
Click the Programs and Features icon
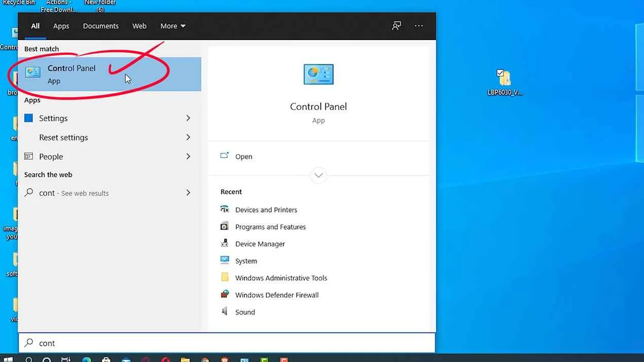tap(225, 227)
